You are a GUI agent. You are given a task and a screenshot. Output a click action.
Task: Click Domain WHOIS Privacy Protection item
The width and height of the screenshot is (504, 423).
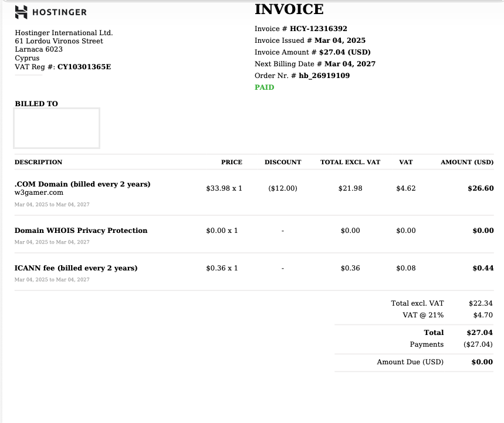81,231
